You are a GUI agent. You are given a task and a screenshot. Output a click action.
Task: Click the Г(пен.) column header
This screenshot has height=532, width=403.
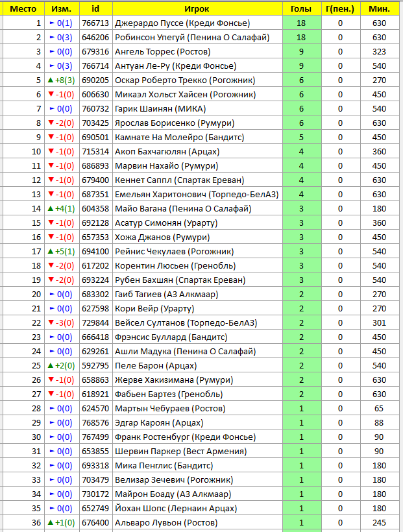(340, 9)
